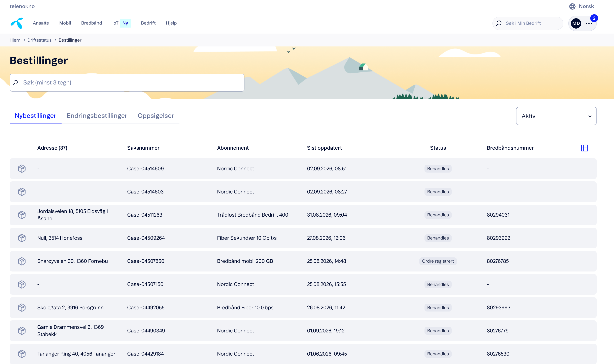The image size is (614, 364).
Task: Sort by the Abonnement column header
Action: 233,148
